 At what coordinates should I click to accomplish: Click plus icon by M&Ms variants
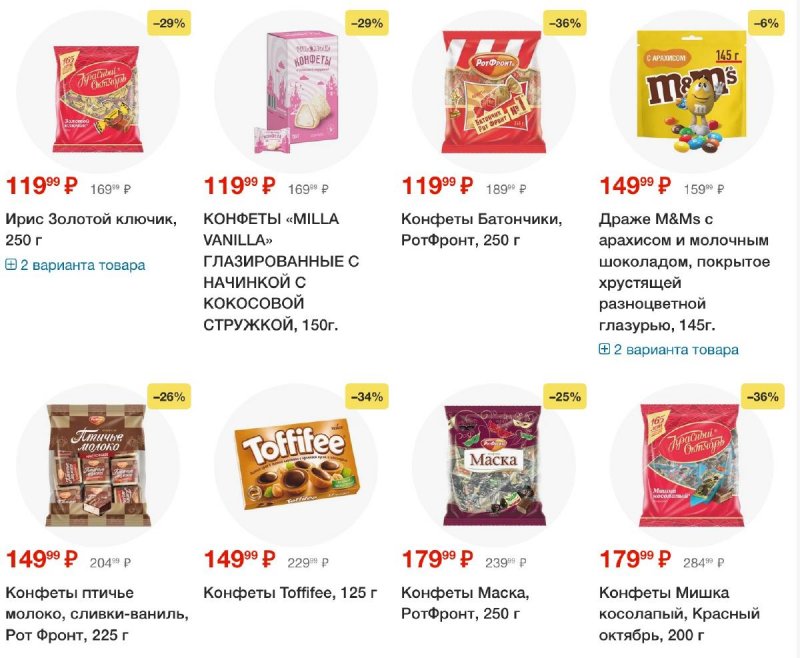(x=604, y=349)
